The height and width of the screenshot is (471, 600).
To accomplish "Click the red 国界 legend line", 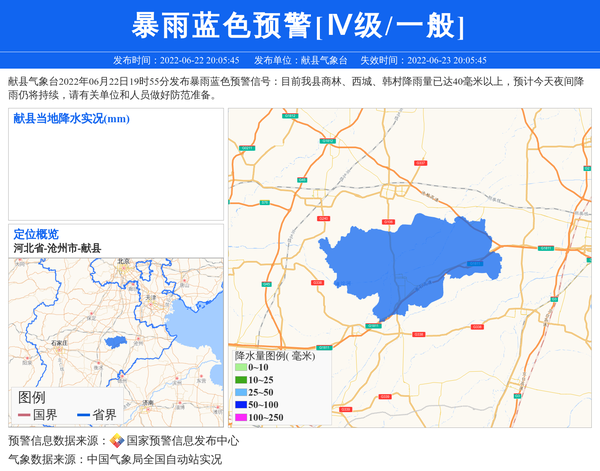I will click(24, 415).
